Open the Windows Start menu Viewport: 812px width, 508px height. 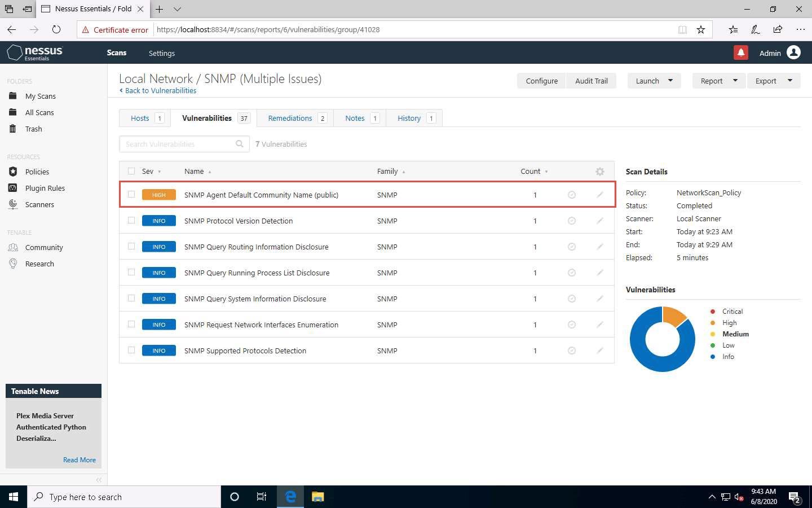click(x=14, y=497)
